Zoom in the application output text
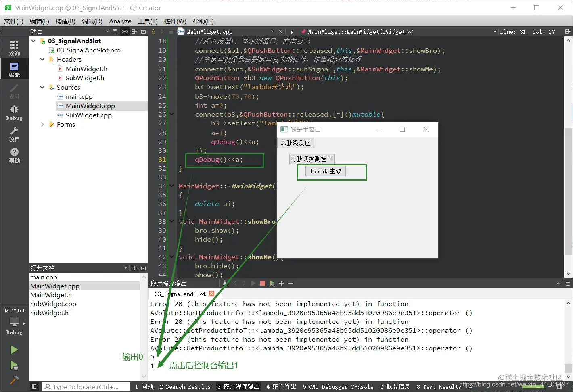Screen dimensions: 573x392 coord(281,283)
